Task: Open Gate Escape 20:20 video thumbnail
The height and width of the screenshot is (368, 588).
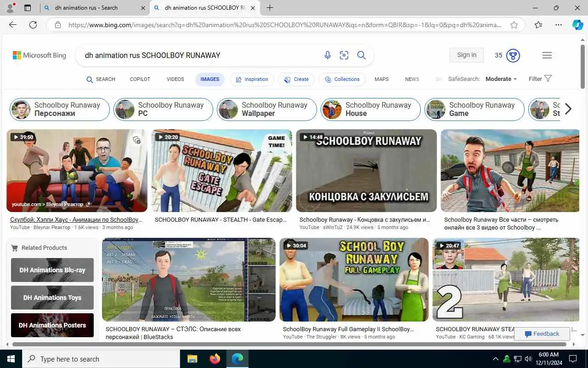Action: pyautogui.click(x=222, y=171)
